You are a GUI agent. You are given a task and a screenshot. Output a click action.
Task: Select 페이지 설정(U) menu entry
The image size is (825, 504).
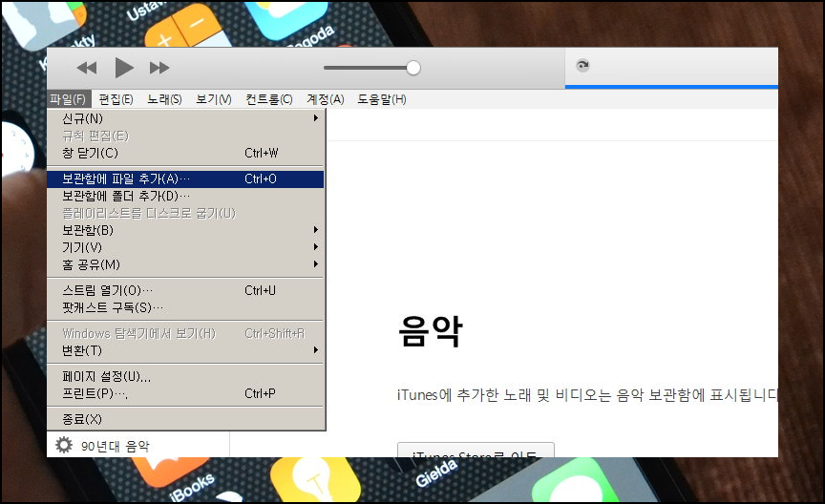185,377
